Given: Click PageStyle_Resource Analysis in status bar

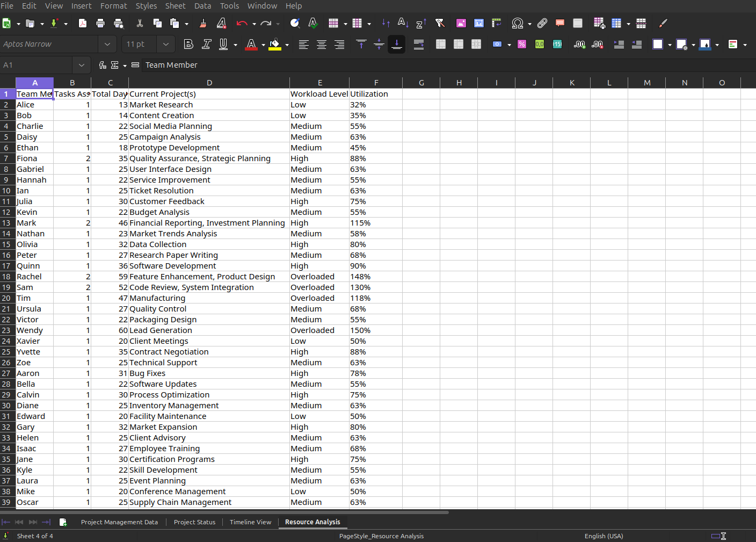Looking at the screenshot, I should tap(381, 536).
